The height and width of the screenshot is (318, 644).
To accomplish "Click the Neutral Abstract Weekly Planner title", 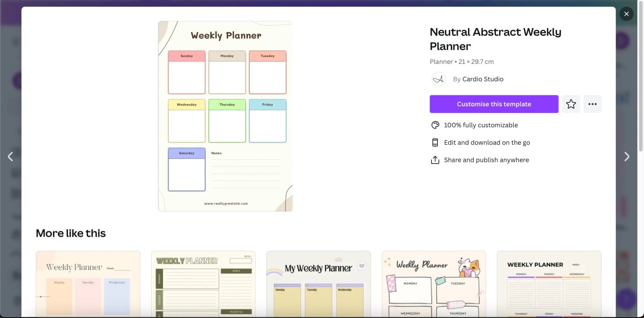I will click(495, 39).
